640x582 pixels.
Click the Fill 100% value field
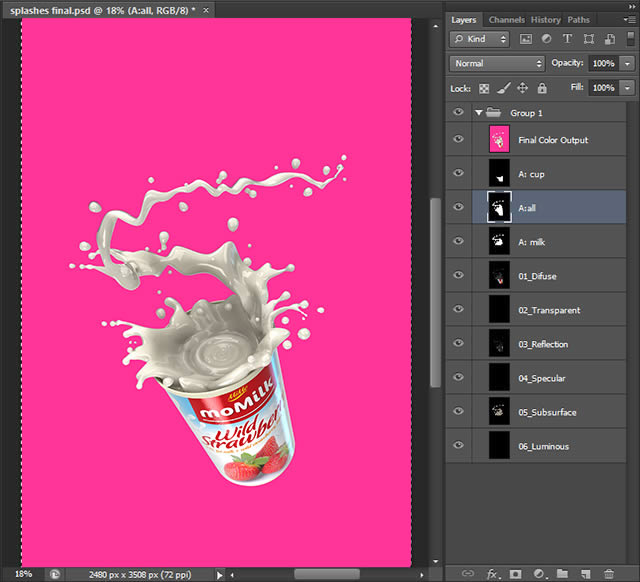[x=604, y=88]
